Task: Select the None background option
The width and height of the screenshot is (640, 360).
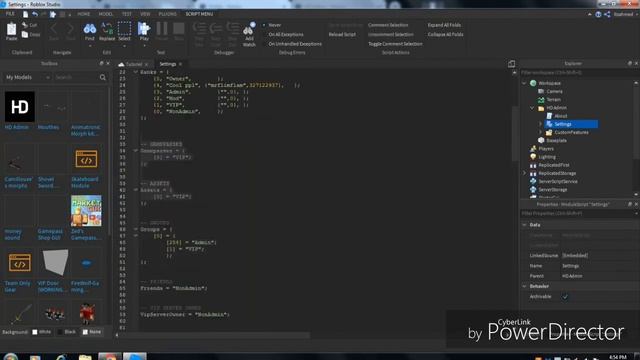Action: pos(91,332)
